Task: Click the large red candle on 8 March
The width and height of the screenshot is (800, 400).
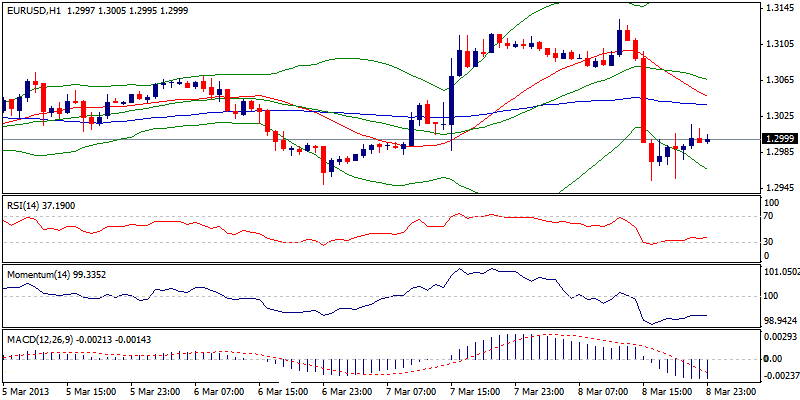Action: click(x=644, y=98)
